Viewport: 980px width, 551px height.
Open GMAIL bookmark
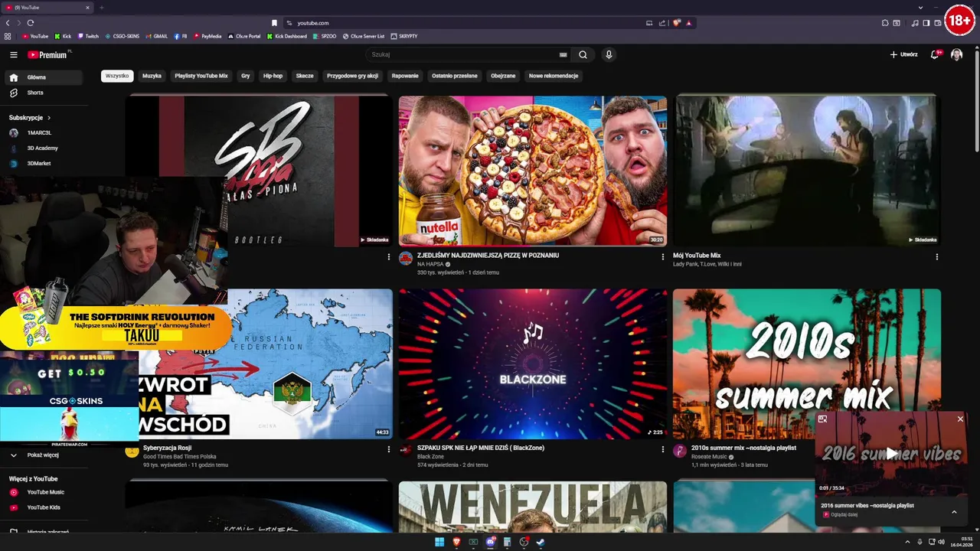coord(156,36)
